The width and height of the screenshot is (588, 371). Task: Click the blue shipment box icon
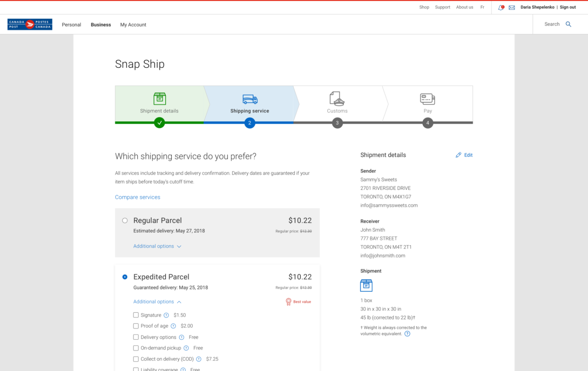pos(366,285)
